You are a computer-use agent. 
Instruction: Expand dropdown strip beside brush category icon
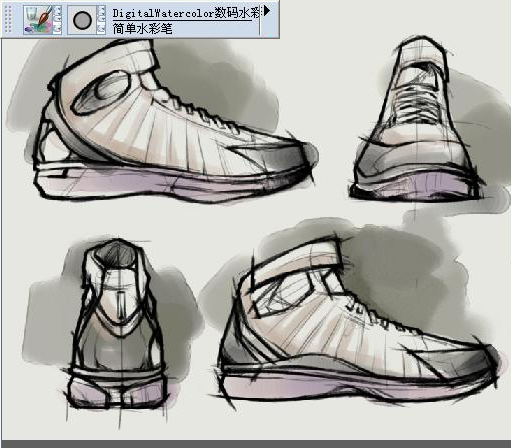pos(58,20)
